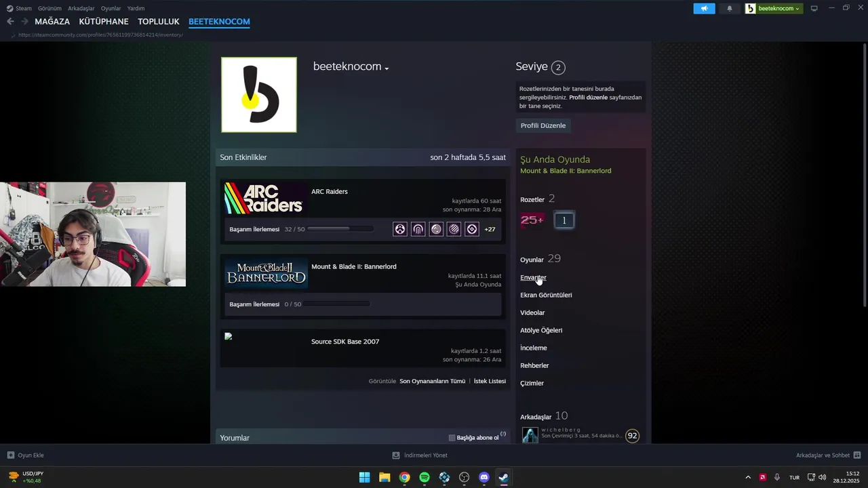
Task: Open the Çizimler link
Action: coord(532,383)
